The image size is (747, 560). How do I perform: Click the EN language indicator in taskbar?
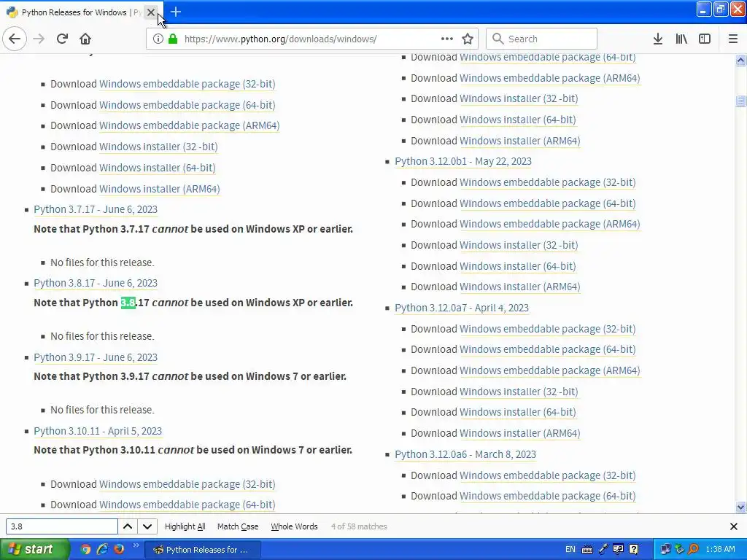570,549
